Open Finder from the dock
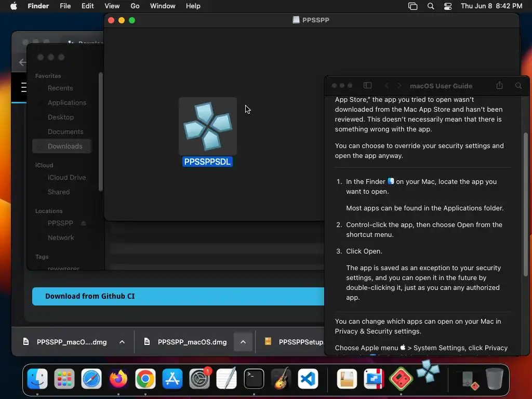Image resolution: width=532 pixels, height=399 pixels. click(37, 378)
